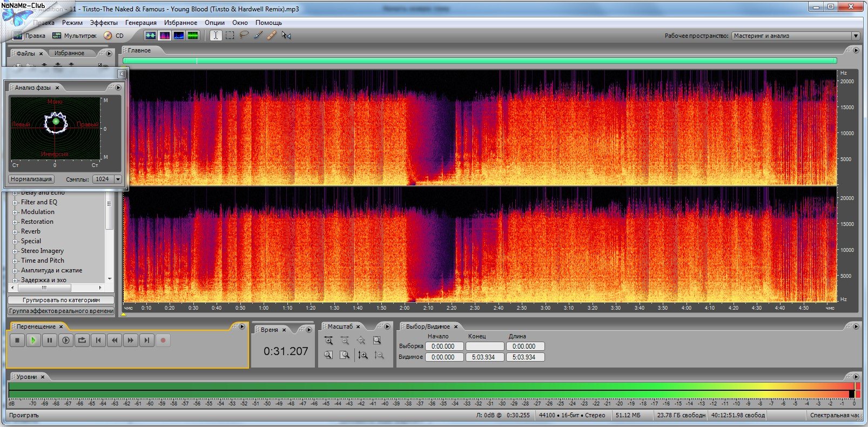Select the Marquee selection tool
This screenshot has width=868, height=427.
tap(230, 35)
